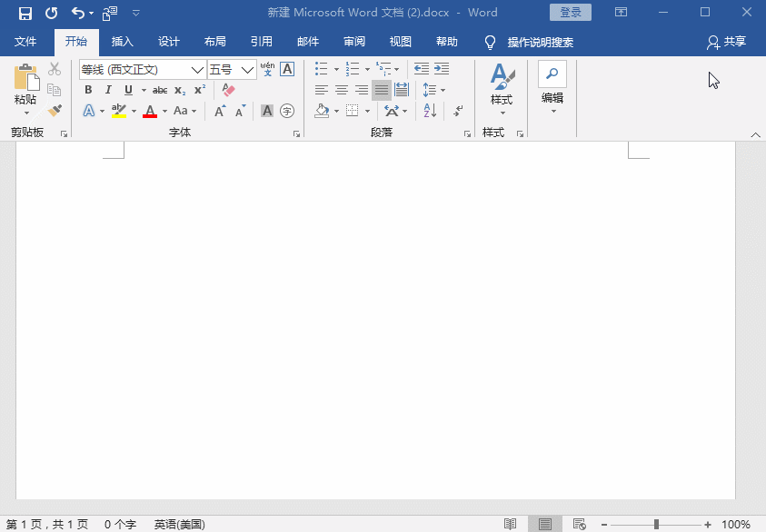Switch to the 引用 References tab
The height and width of the screenshot is (532, 766).
[262, 42]
